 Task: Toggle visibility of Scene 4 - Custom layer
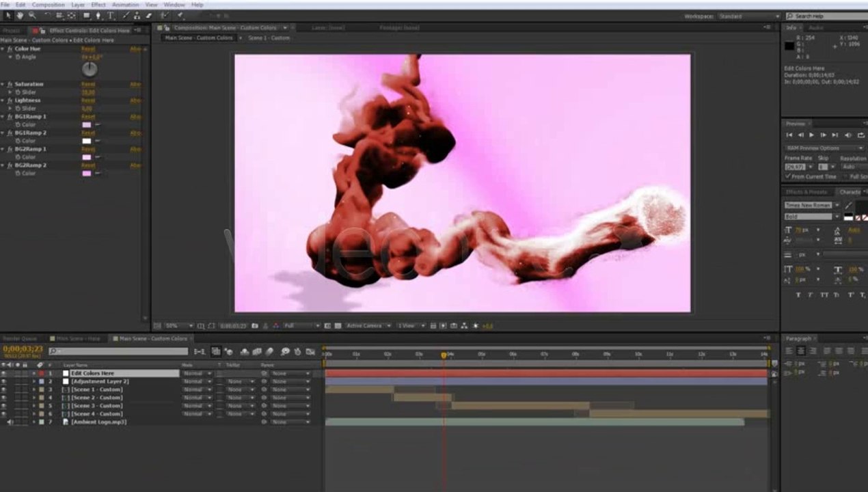point(4,414)
